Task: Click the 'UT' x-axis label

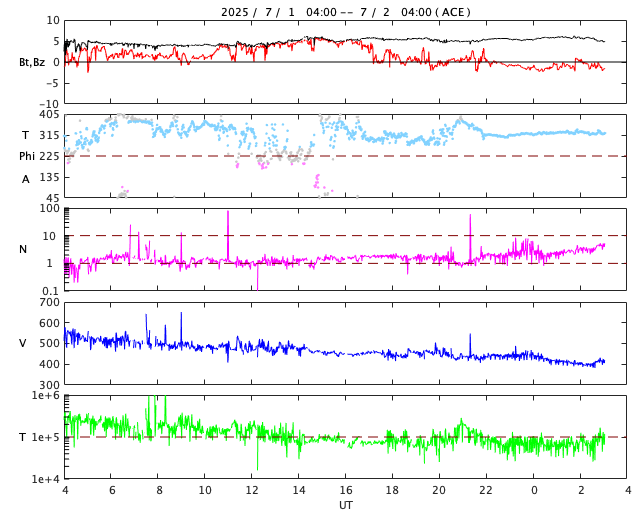Action: coord(346,505)
